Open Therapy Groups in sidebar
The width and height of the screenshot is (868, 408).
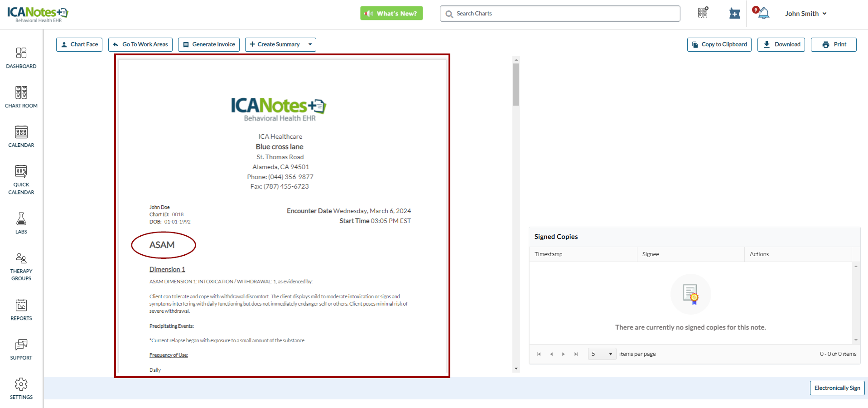[21, 267]
